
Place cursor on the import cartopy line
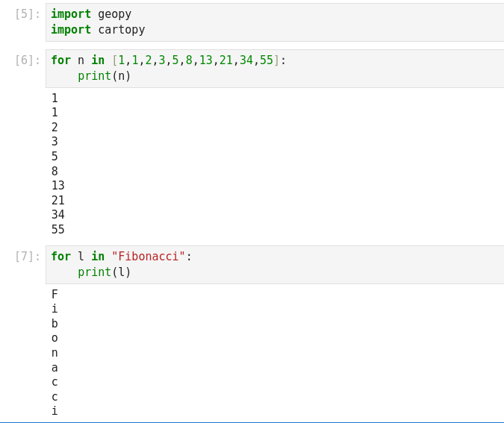click(x=98, y=30)
